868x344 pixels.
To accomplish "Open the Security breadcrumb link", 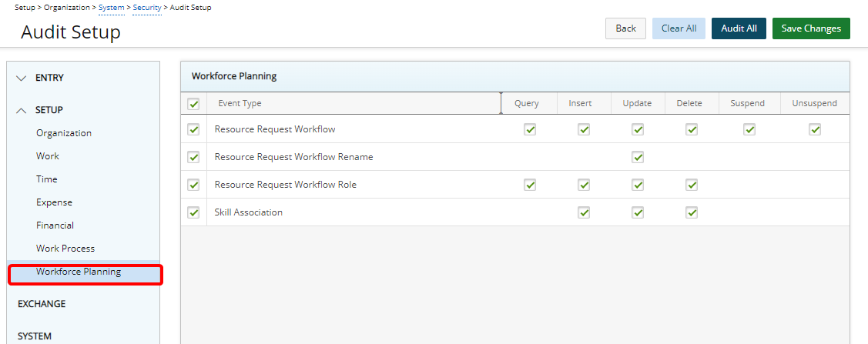I will pyautogui.click(x=147, y=8).
